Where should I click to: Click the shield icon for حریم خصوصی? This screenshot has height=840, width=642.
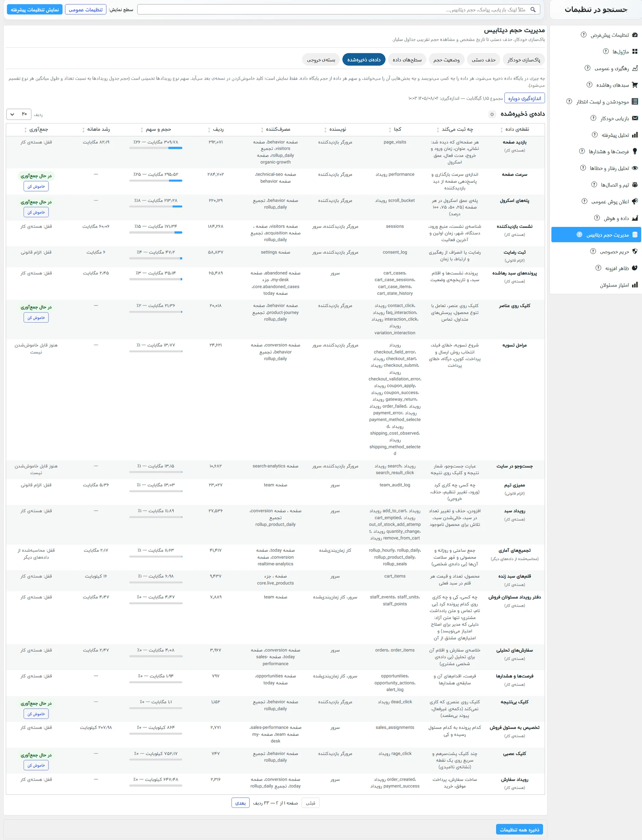[635, 252]
